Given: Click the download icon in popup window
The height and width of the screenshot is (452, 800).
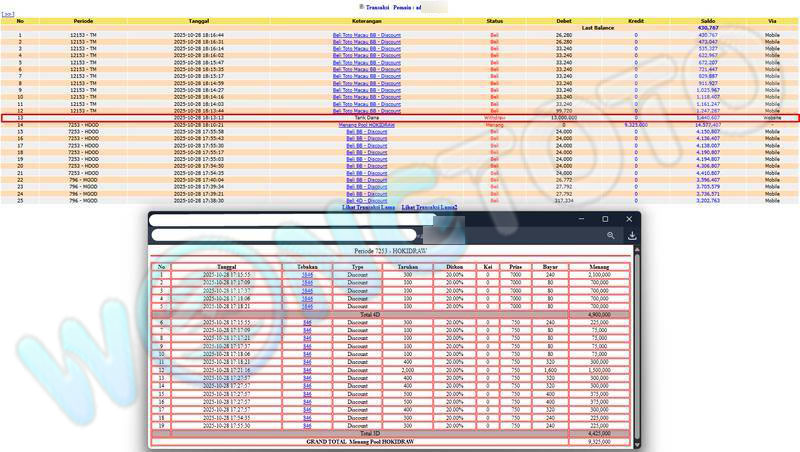Looking at the screenshot, I should (x=632, y=236).
